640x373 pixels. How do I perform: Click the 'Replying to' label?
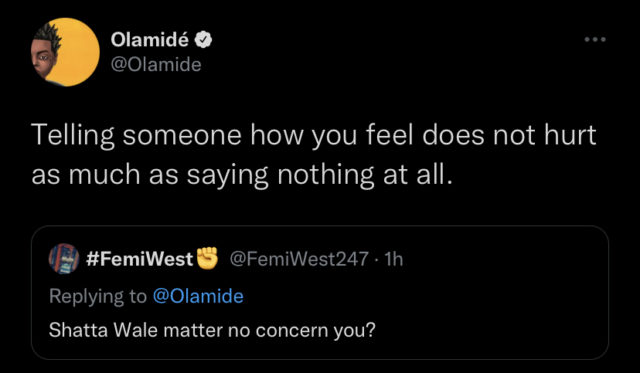pyautogui.click(x=98, y=297)
